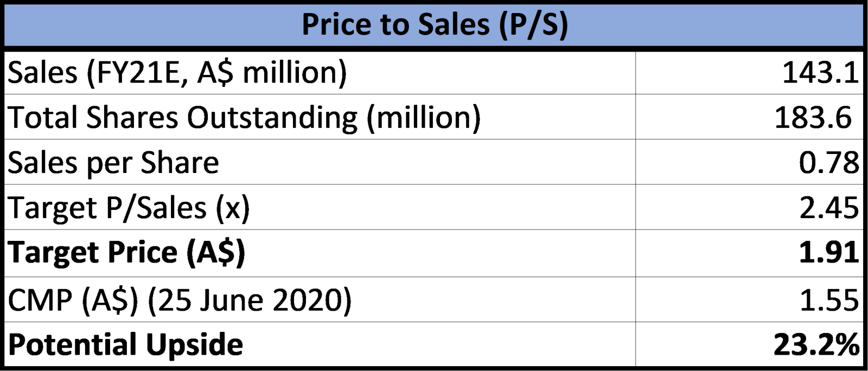868x371 pixels.
Task: Select the 143.1 sales value cell
Action: click(x=749, y=72)
